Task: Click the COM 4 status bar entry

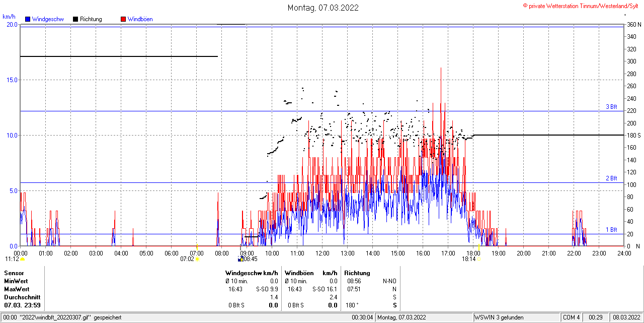Action: coord(572,317)
